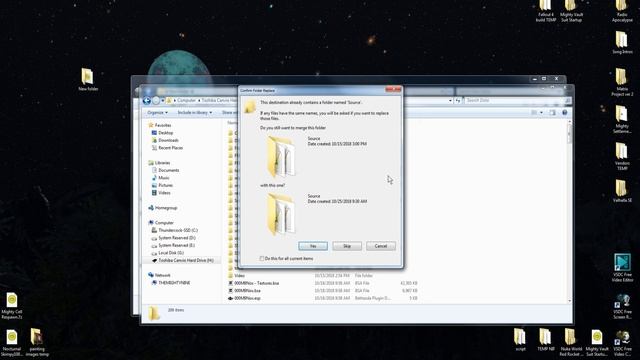Open Downloads in Favorites
The height and width of the screenshot is (360, 640).
coord(168,140)
